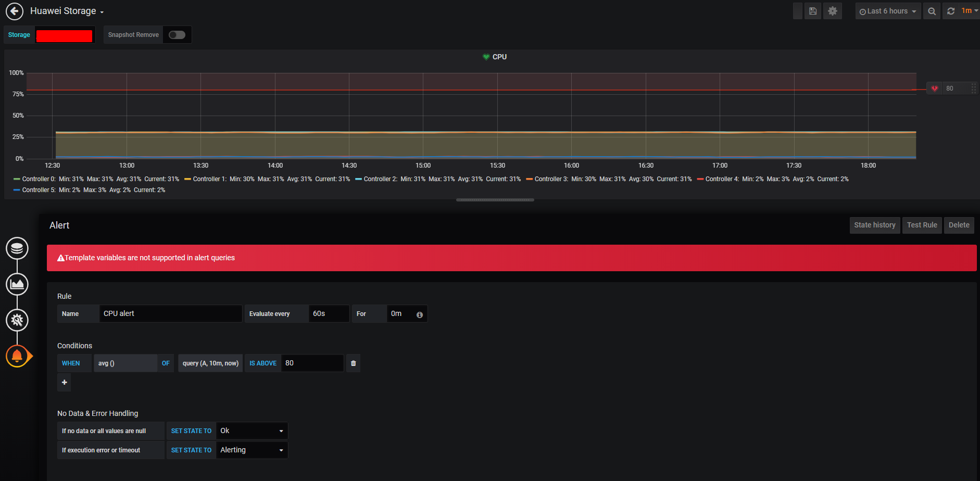Click the CPU panel title
The width and height of the screenshot is (980, 481).
coord(499,57)
